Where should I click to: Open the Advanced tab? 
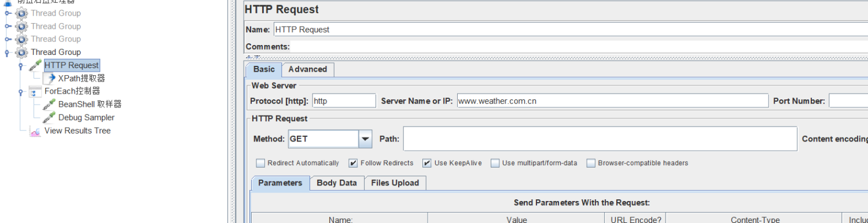tap(308, 69)
